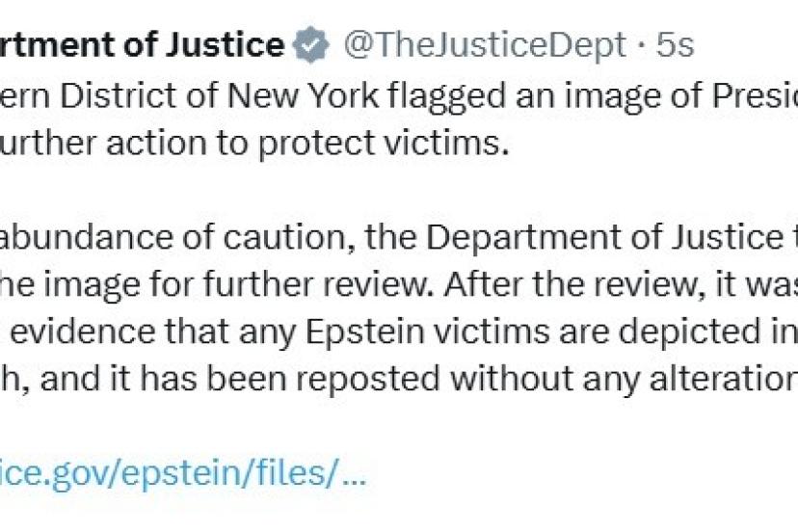Click the first line mentioning New York

tap(386, 97)
